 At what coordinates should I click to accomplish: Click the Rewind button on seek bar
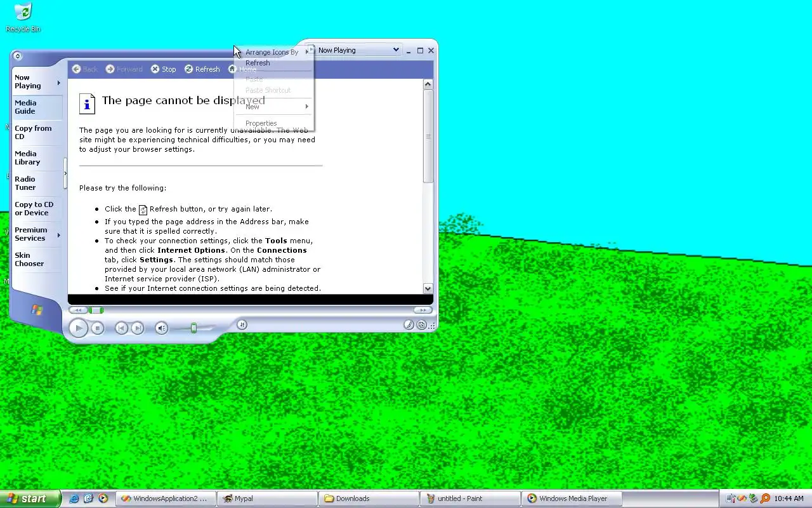[x=77, y=310]
